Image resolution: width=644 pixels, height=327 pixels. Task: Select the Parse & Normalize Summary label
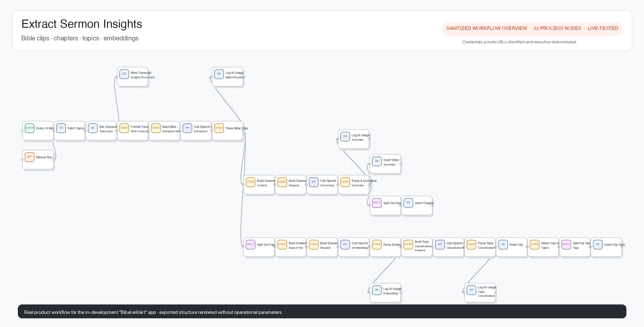(364, 183)
